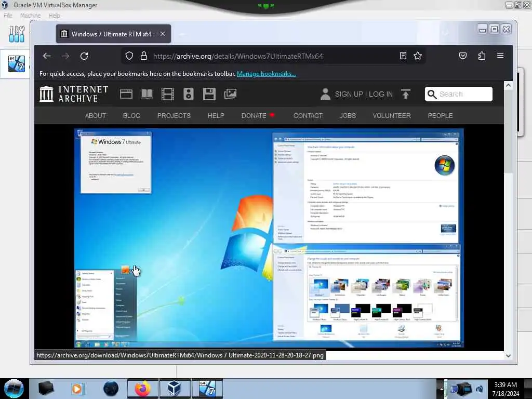Click the DONATE link
Image resolution: width=532 pixels, height=399 pixels.
click(x=254, y=116)
